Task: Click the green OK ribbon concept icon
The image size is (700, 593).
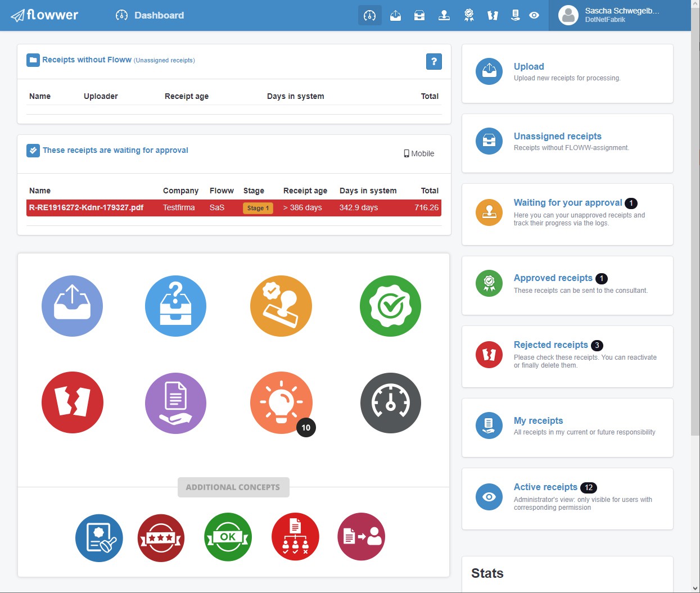Action: [x=228, y=537]
